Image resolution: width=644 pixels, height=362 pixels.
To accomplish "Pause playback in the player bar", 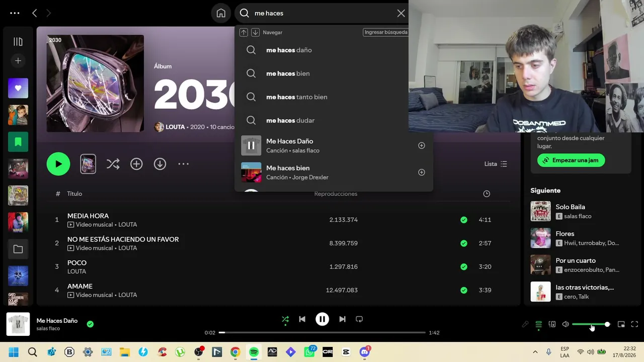I will pyautogui.click(x=322, y=319).
